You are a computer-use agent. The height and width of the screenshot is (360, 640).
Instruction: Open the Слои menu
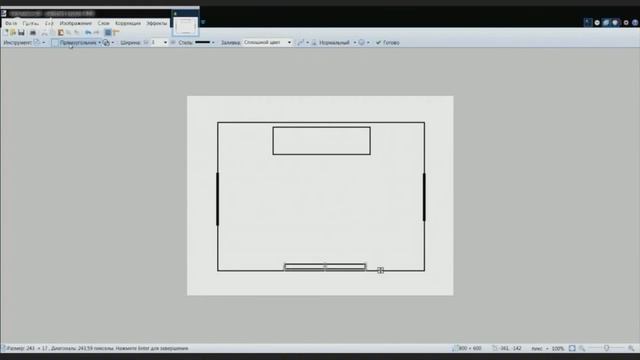click(x=103, y=23)
